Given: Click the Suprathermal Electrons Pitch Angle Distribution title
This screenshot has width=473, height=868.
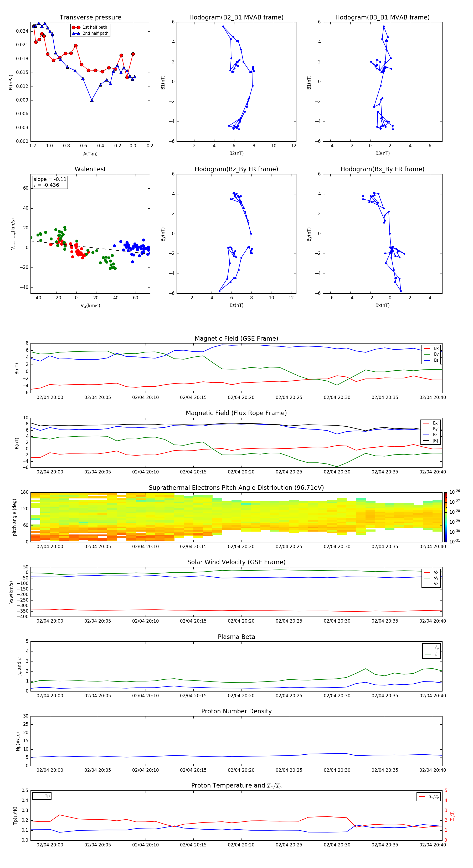Looking at the screenshot, I should (x=236, y=488).
